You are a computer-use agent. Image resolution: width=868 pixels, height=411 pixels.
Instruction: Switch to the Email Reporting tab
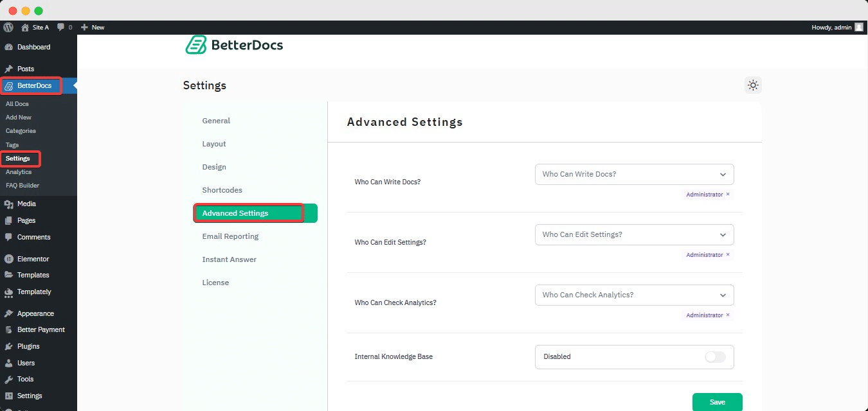click(x=230, y=236)
